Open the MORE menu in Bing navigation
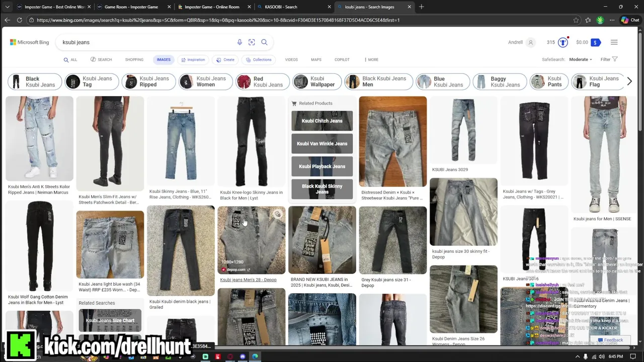The image size is (644, 362). [371, 59]
